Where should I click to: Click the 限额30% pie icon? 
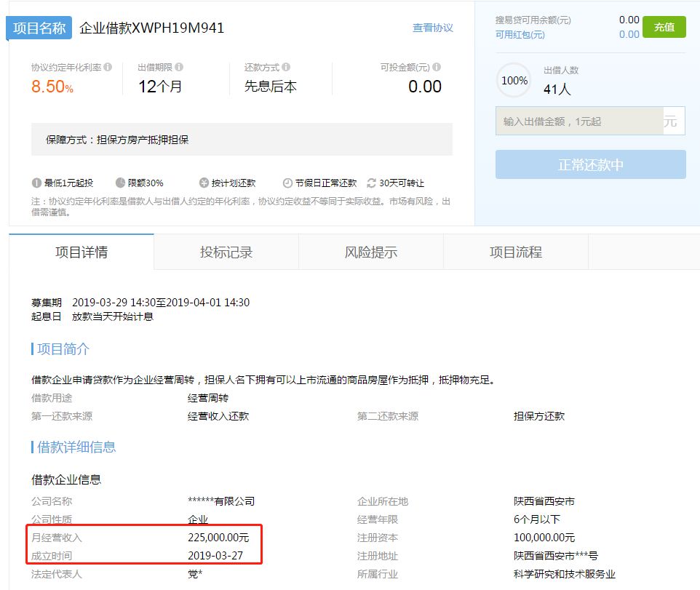coord(120,183)
